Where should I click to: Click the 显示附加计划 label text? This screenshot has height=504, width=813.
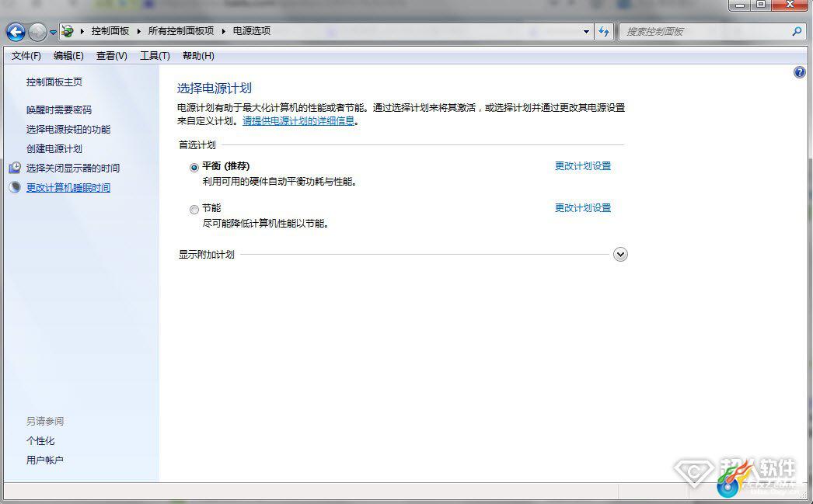(207, 255)
